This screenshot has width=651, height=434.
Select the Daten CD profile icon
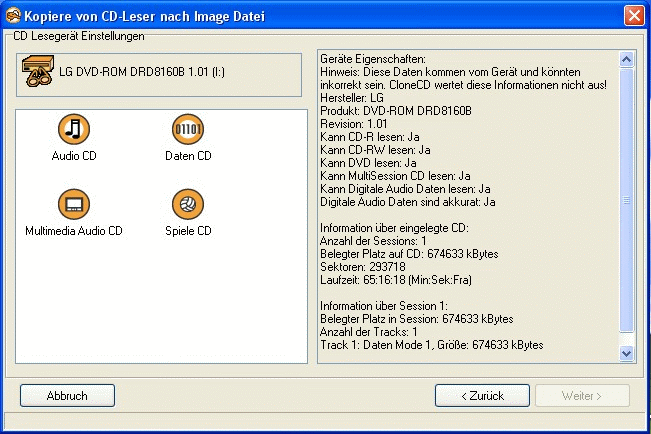pos(188,129)
